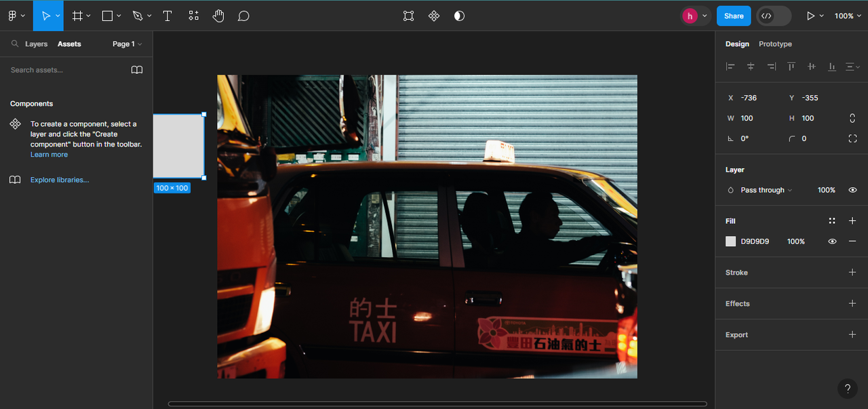This screenshot has width=868, height=409.
Task: Add a stroke with plus icon
Action: coord(852,273)
